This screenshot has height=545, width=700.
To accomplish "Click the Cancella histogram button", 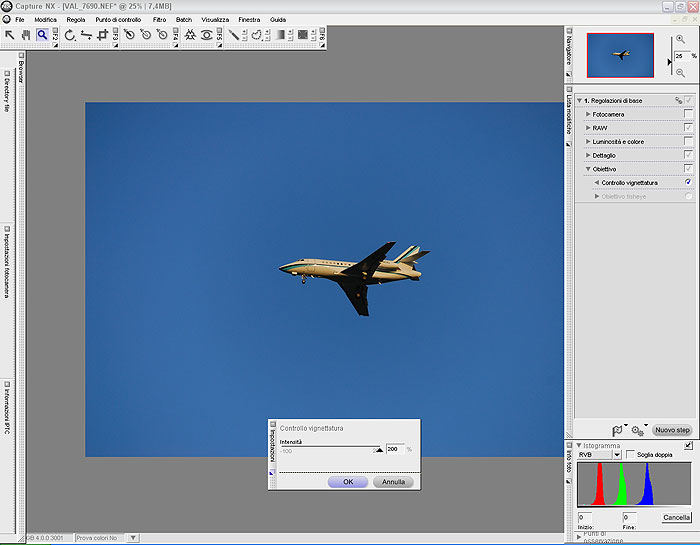I will click(676, 517).
